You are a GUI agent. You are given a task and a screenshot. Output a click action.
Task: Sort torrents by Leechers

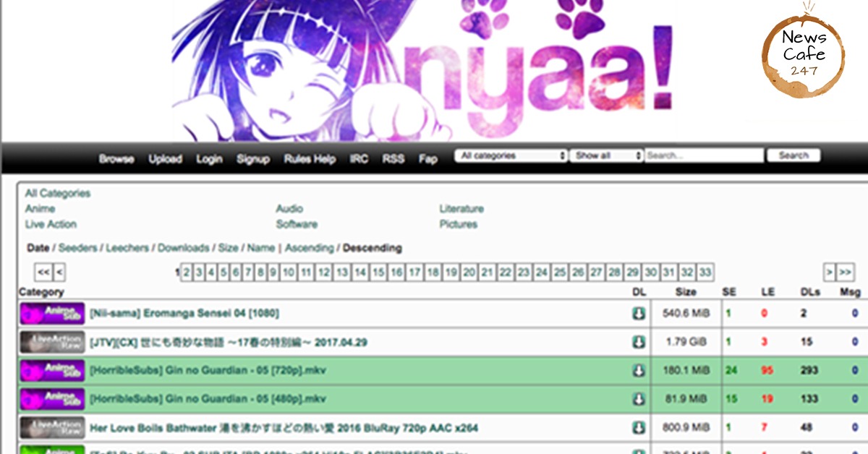coord(127,248)
